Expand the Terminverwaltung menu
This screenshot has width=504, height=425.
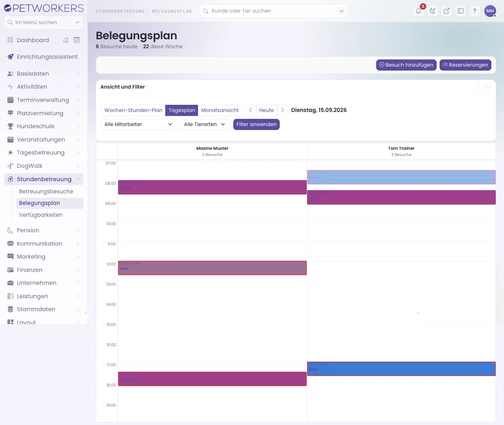44,100
